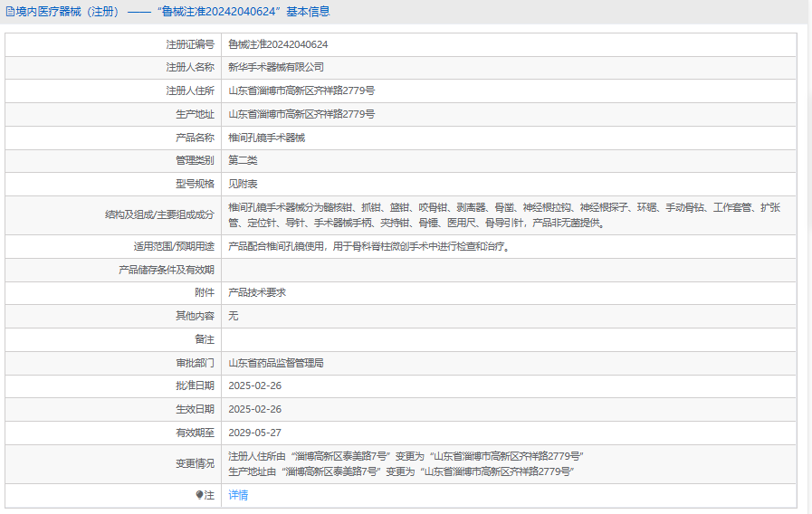Click the 产品名称 label cell
The image size is (812, 514).
point(113,138)
